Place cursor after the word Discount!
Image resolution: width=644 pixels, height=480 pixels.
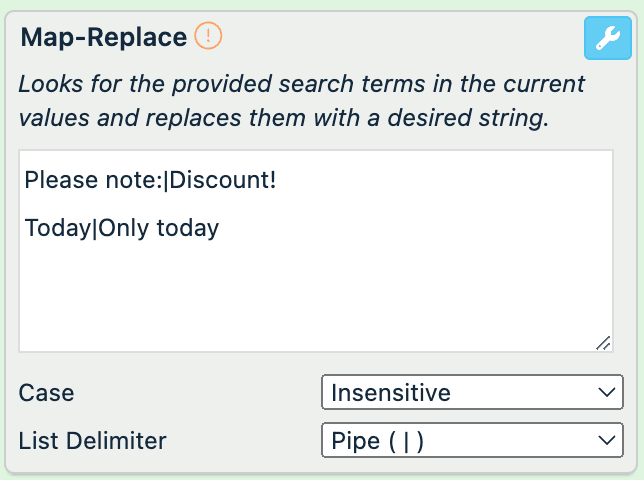[x=278, y=180]
